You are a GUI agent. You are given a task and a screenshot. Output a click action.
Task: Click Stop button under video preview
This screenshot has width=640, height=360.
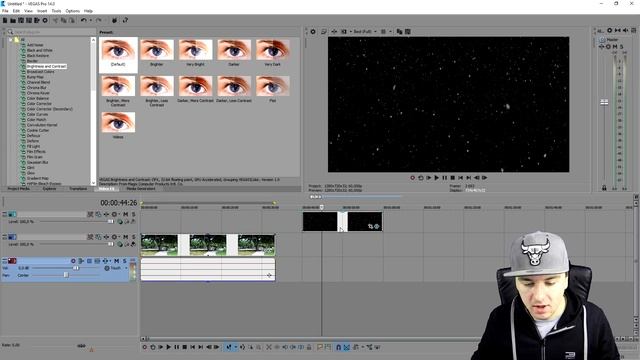click(x=453, y=178)
